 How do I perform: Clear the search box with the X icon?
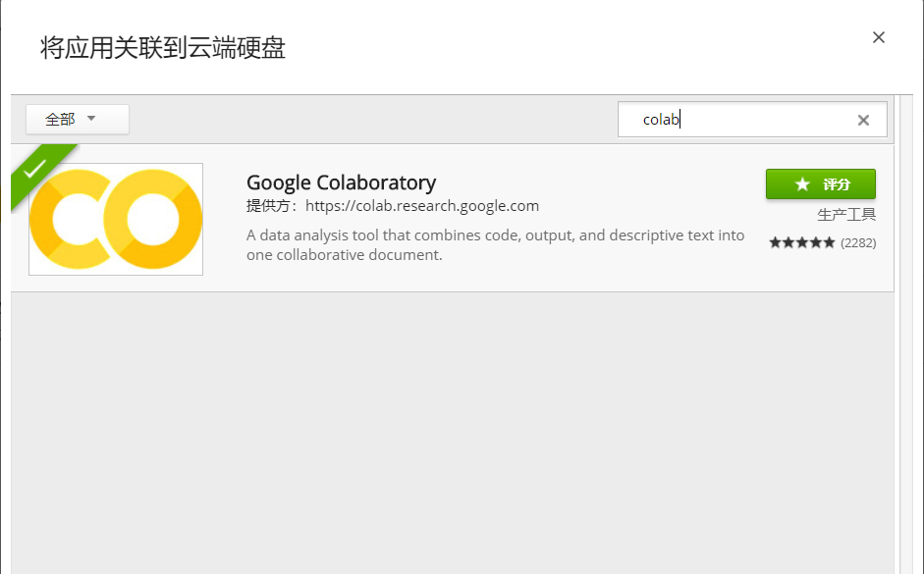click(x=863, y=119)
